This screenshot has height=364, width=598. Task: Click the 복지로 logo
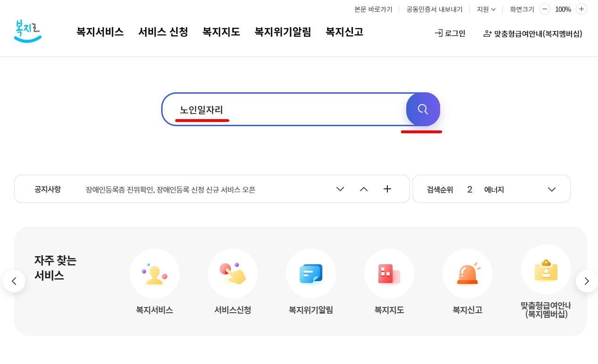point(27,31)
